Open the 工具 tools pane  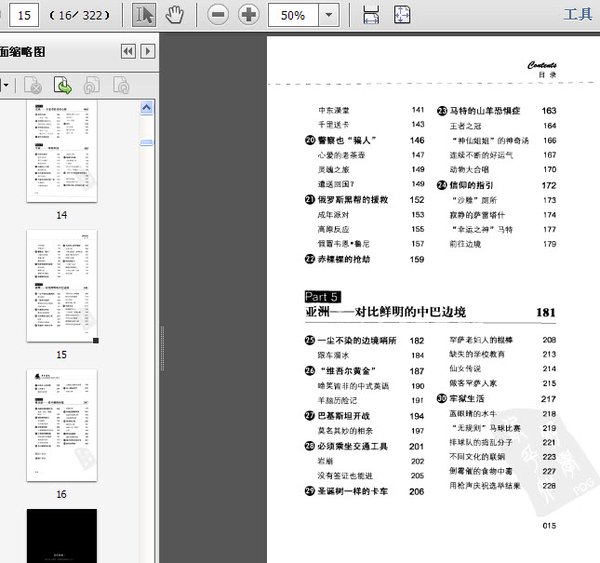point(578,14)
